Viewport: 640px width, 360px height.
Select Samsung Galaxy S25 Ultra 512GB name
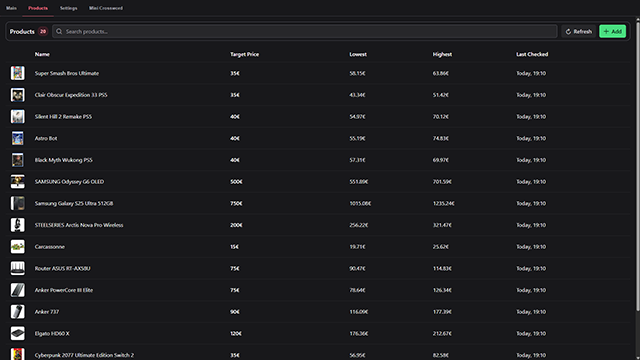[74, 203]
